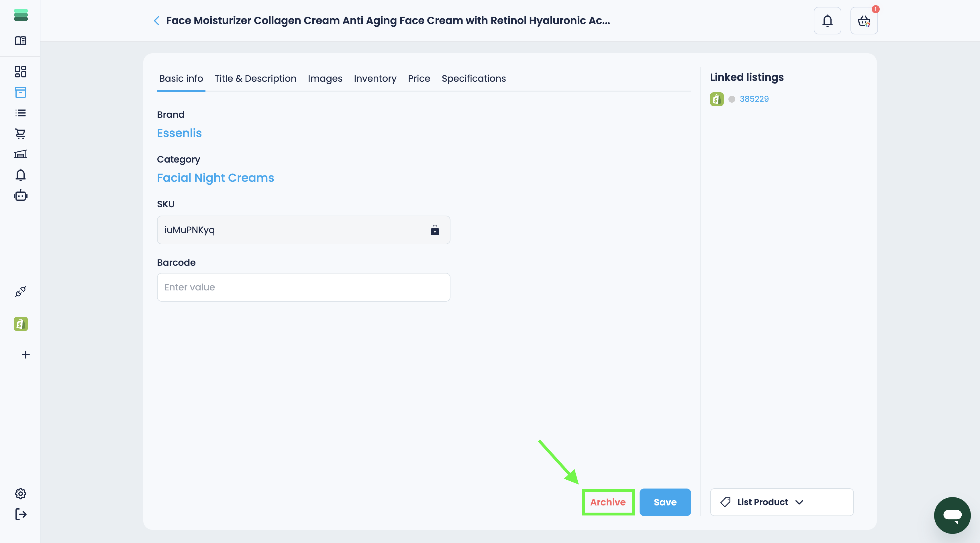Open the orders cart icon in sidebar
This screenshot has width=980, height=543.
pyautogui.click(x=21, y=134)
